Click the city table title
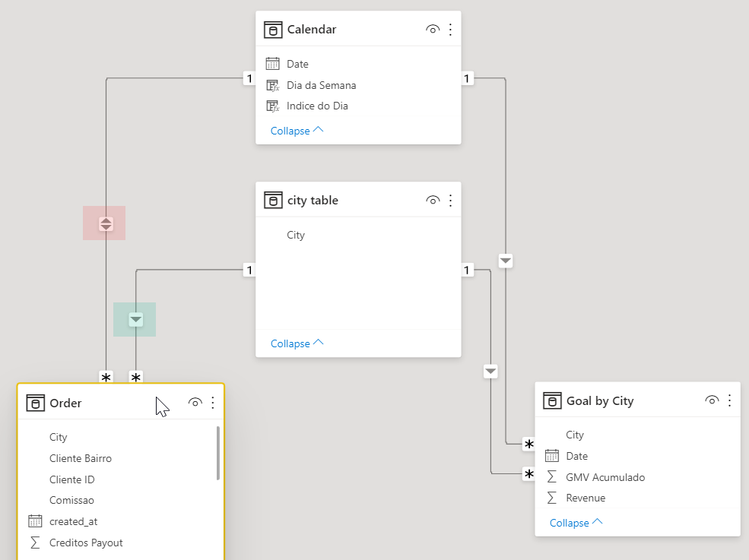 coord(313,201)
